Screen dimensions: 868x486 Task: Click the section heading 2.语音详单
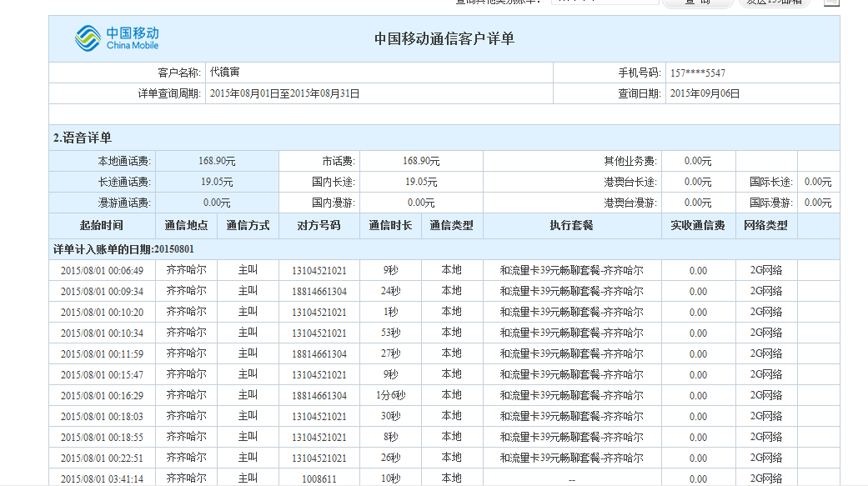(x=83, y=138)
